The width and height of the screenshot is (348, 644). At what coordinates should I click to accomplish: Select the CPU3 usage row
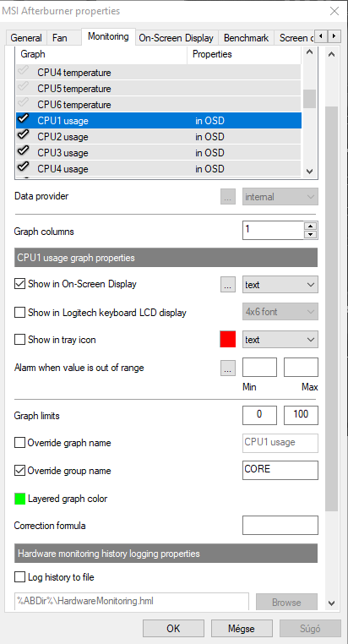click(159, 153)
